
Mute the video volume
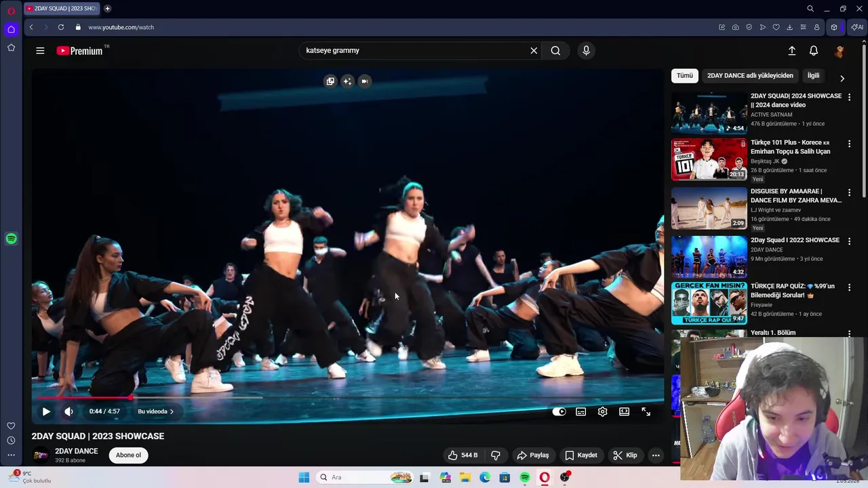click(x=68, y=411)
